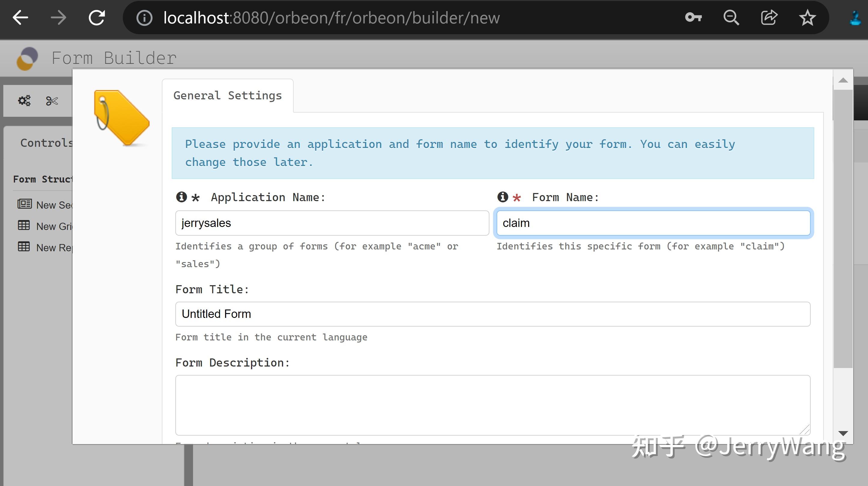The width and height of the screenshot is (868, 486).
Task: Click the dialog vertical scrollbar thumb
Action: pyautogui.click(x=843, y=229)
